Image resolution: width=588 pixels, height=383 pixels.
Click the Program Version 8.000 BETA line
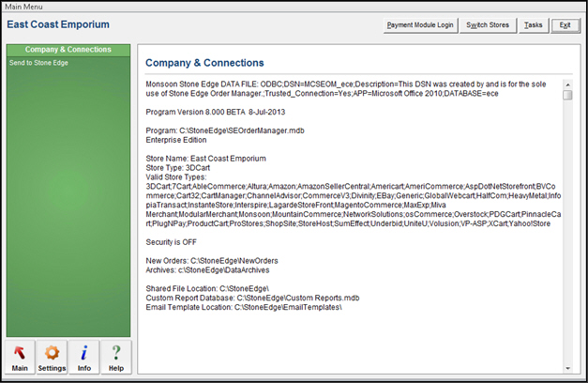click(x=216, y=112)
